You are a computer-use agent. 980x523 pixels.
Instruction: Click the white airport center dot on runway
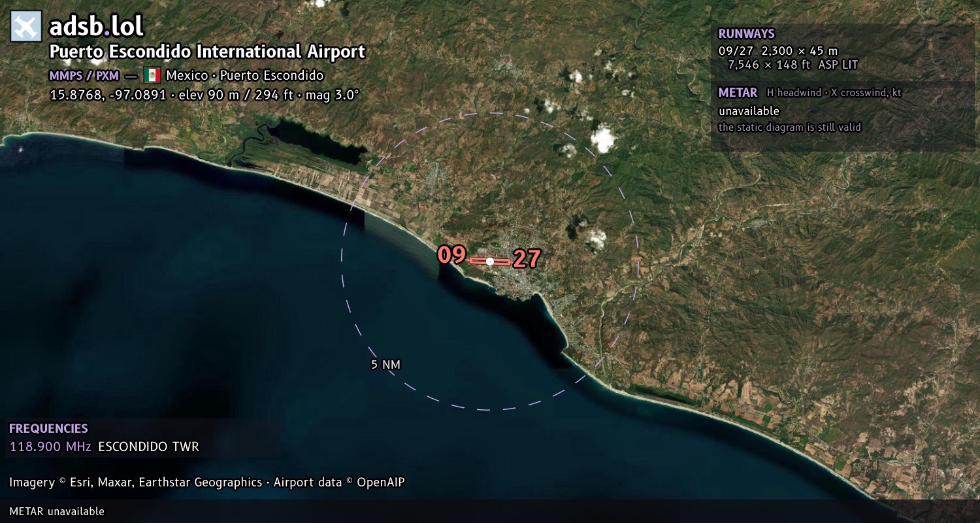tap(490, 261)
